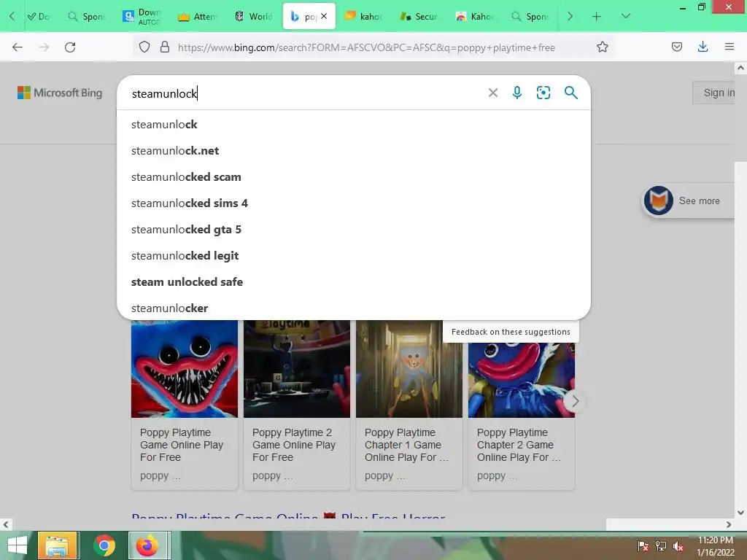747x560 pixels.
Task: Open the downloads panel
Action: point(703,47)
